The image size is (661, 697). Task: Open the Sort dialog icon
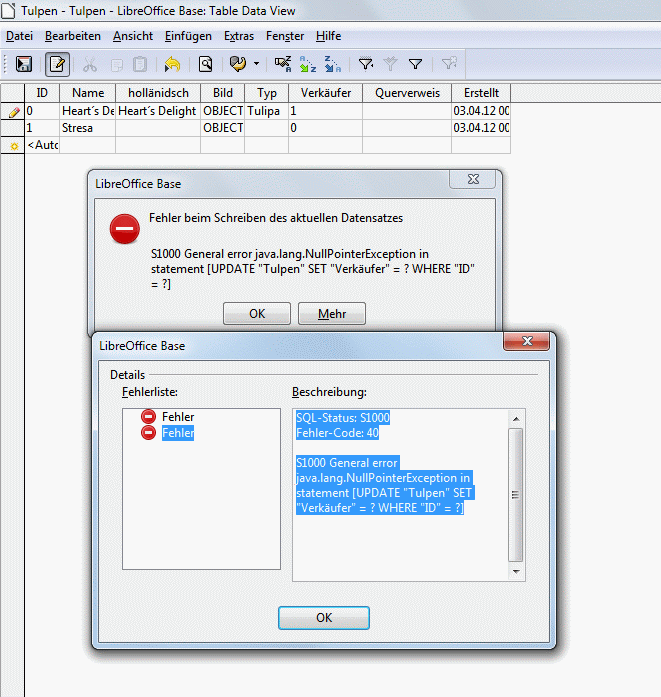point(283,64)
